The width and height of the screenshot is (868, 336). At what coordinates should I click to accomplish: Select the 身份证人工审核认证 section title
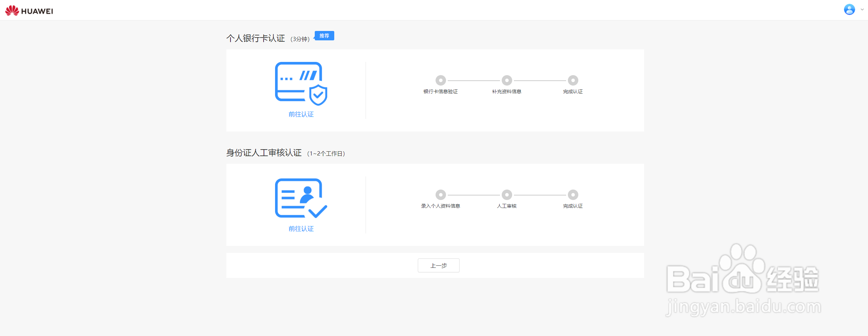click(x=265, y=153)
